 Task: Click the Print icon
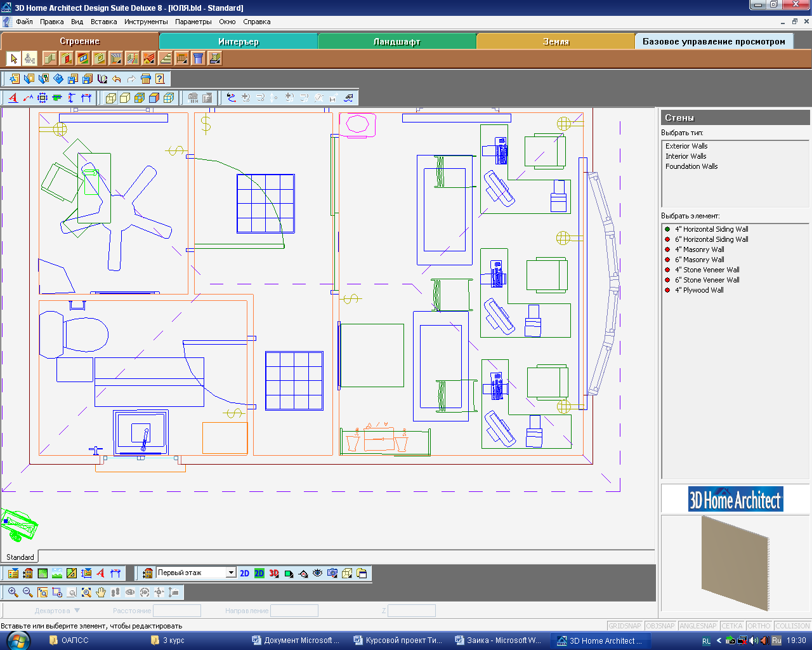pos(145,79)
